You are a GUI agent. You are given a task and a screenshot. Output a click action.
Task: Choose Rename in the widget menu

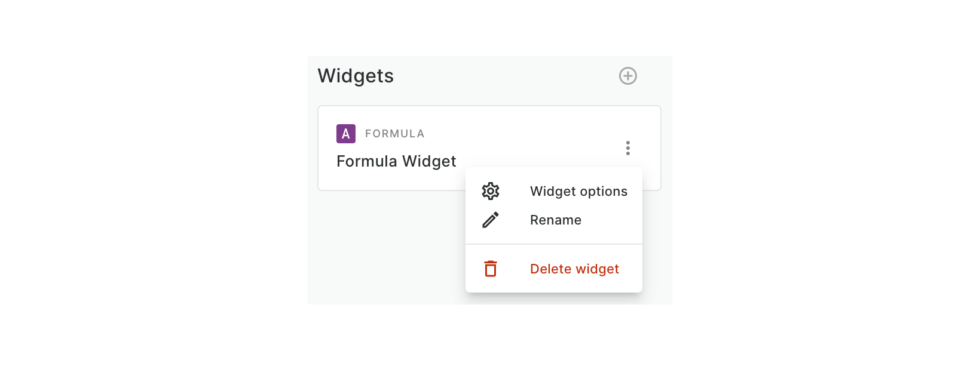click(x=556, y=220)
